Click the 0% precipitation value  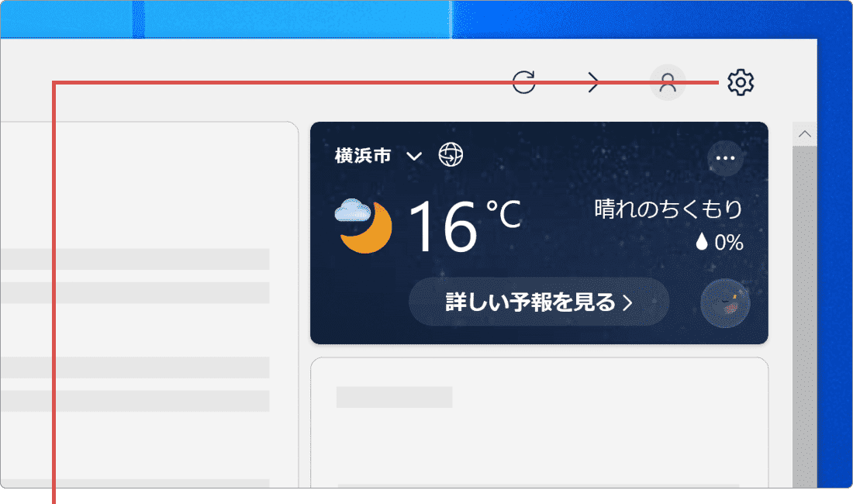727,242
